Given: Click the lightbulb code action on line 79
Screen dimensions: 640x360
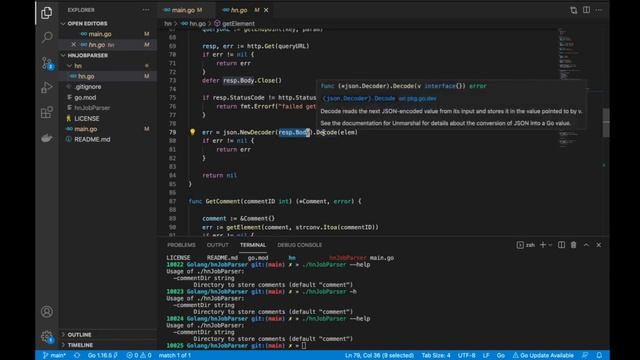Looking at the screenshot, I should point(192,132).
